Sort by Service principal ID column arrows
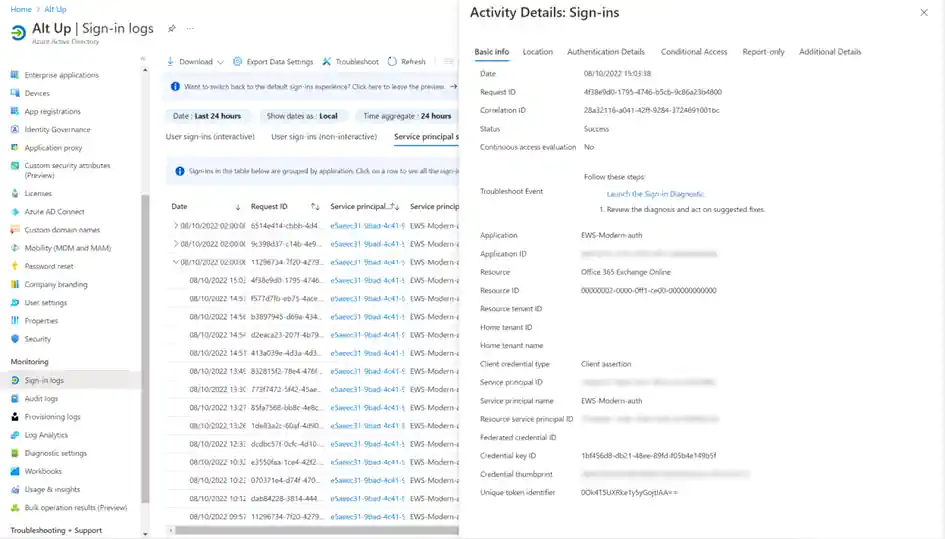Screen dimensions: 945x539 [395, 206]
